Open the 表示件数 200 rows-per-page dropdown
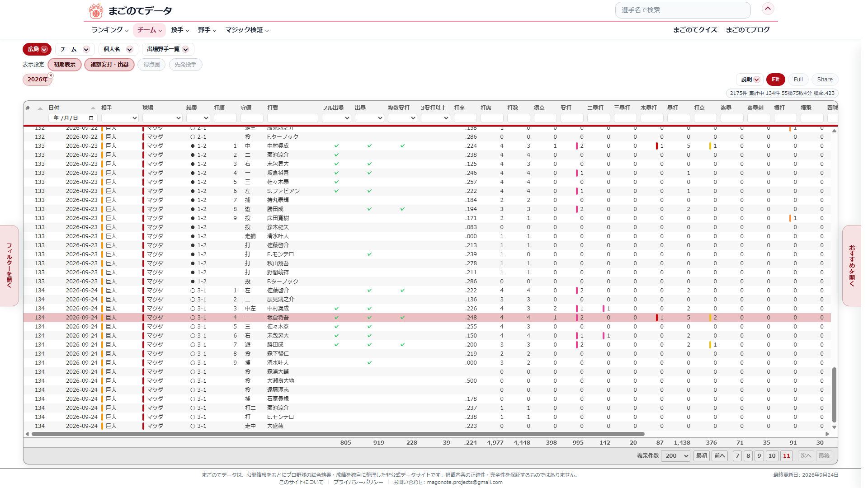 675,456
